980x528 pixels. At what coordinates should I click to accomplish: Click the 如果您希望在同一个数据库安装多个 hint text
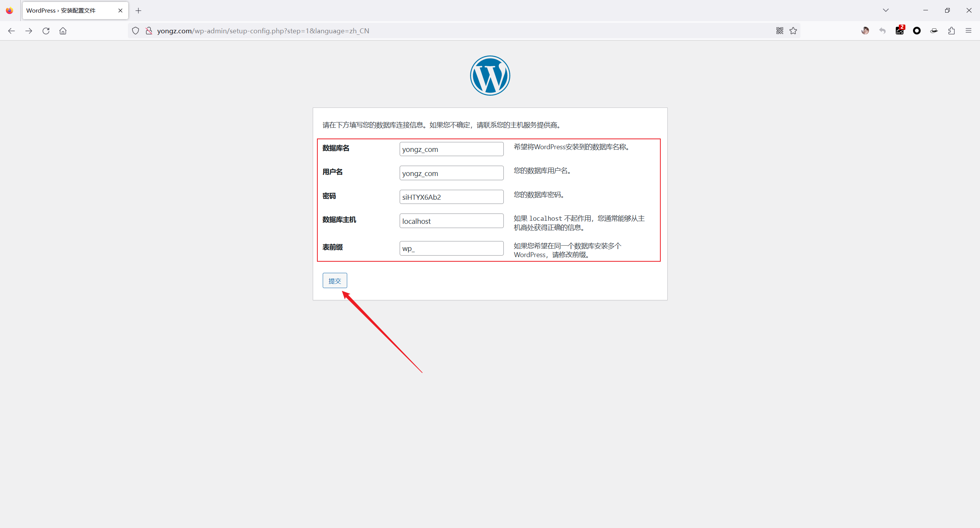coord(567,250)
